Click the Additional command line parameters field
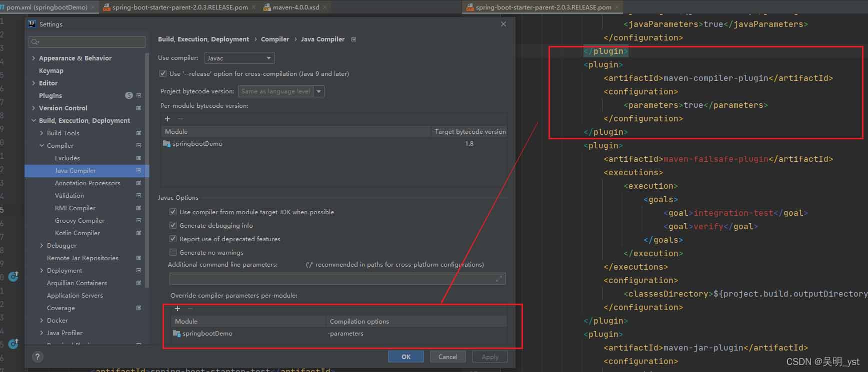Viewport: 868px width, 372px height. pyautogui.click(x=337, y=279)
